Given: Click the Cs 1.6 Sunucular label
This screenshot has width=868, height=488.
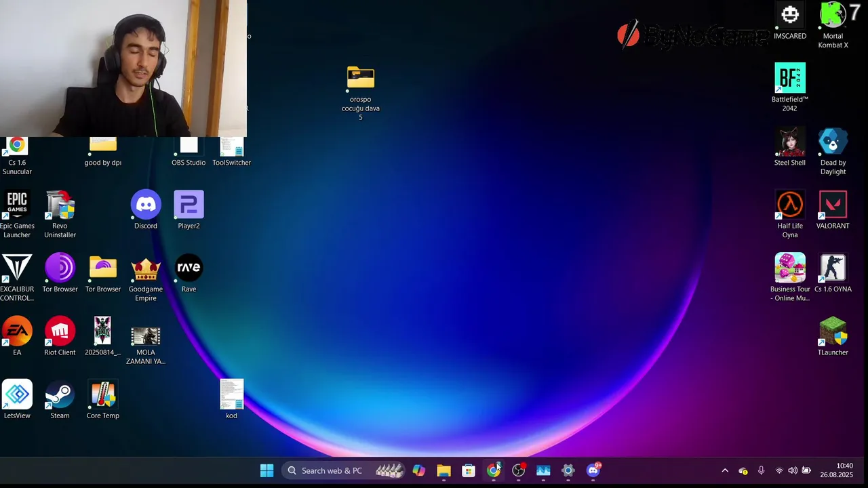Looking at the screenshot, I should click(17, 167).
